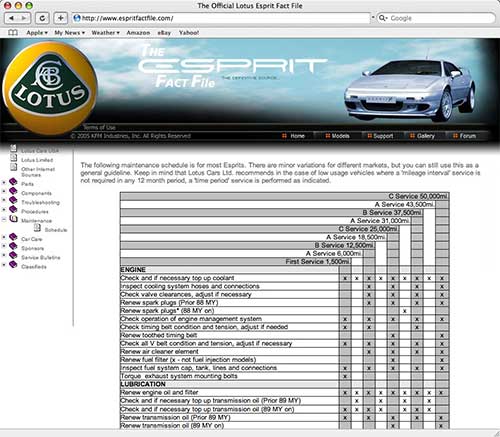Image resolution: width=500 pixels, height=437 pixels.
Task: Open the Lotus Limited sidebar link
Action: [x=37, y=160]
